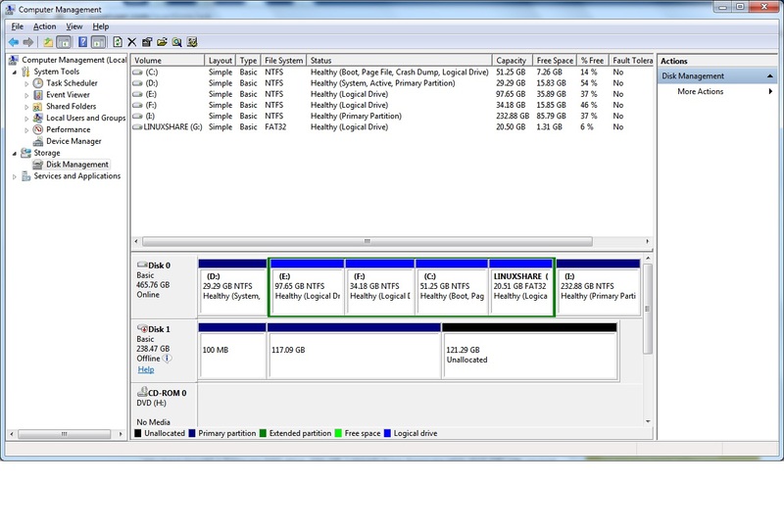784x532 pixels.
Task: Select the (I:) volume row in list
Action: pyautogui.click(x=392, y=116)
